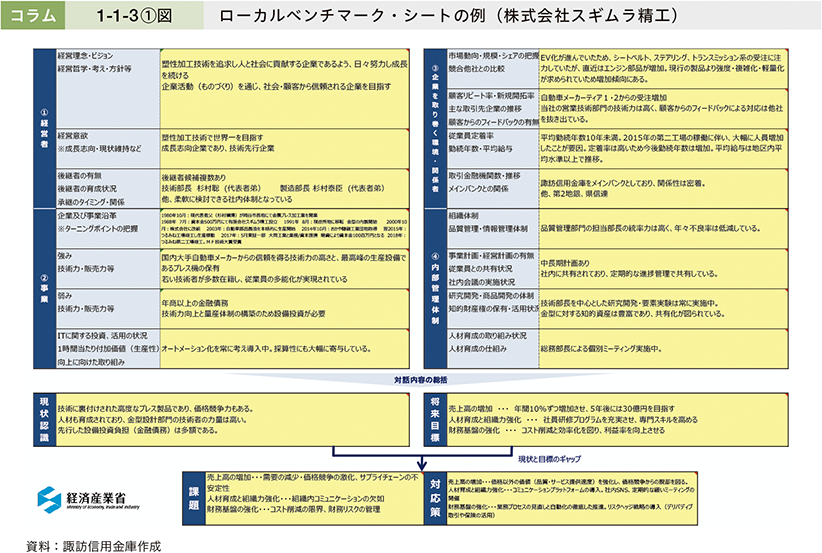Click the 主な取引先企業の推移 label
This screenshot has height=553, width=822.
pyautogui.click(x=485, y=109)
